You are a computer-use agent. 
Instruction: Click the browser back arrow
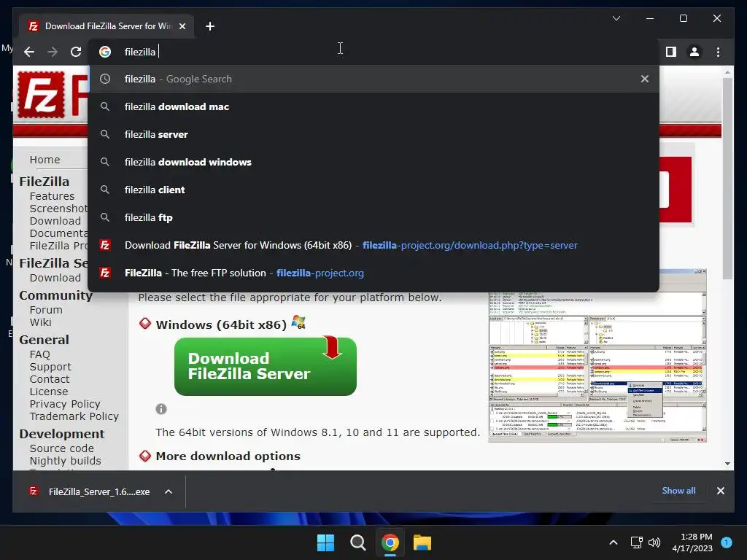[x=29, y=52]
